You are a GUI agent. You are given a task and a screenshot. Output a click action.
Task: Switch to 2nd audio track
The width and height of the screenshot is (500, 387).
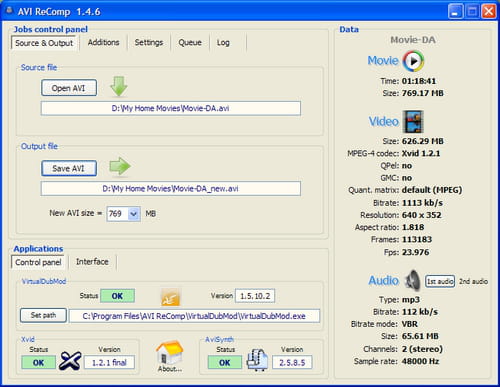[473, 281]
